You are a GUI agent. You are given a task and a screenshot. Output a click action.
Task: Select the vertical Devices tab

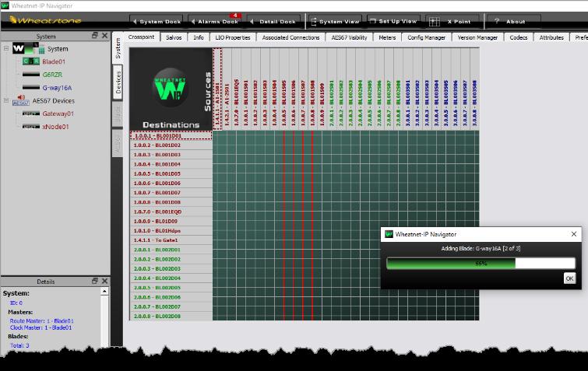(118, 82)
